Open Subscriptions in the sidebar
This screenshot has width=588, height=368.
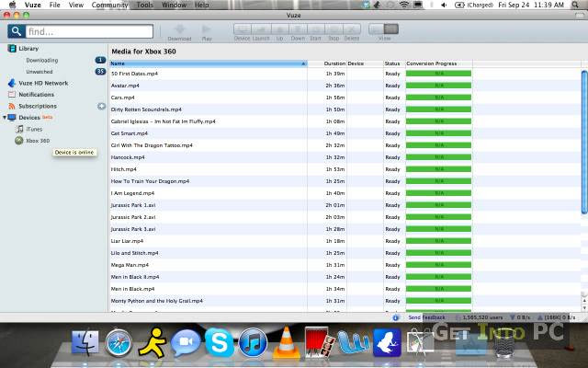coord(38,107)
